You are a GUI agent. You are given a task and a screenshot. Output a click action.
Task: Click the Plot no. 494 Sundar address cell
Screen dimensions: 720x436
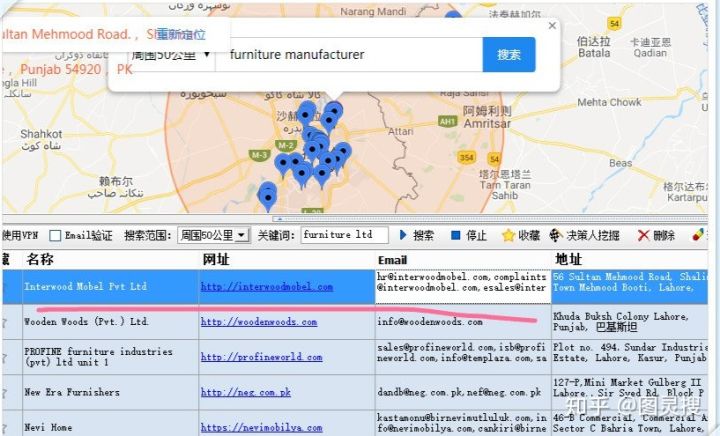(x=630, y=357)
